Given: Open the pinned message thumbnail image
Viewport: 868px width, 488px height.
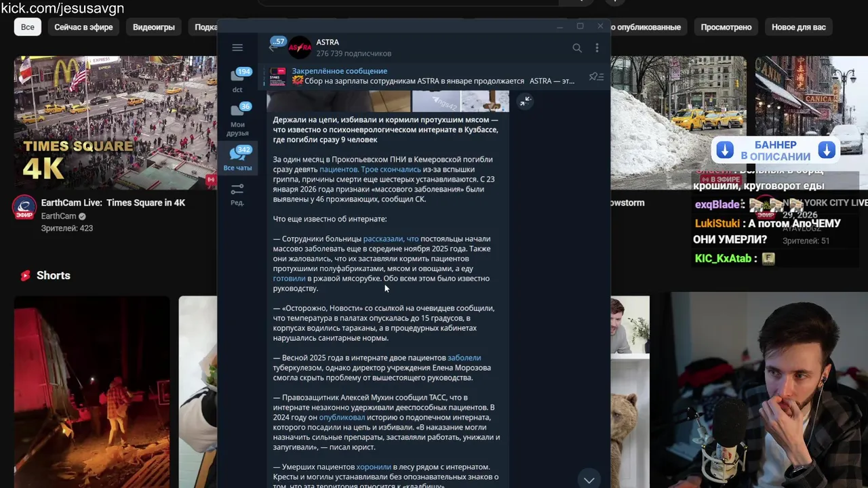Looking at the screenshot, I should 277,76.
